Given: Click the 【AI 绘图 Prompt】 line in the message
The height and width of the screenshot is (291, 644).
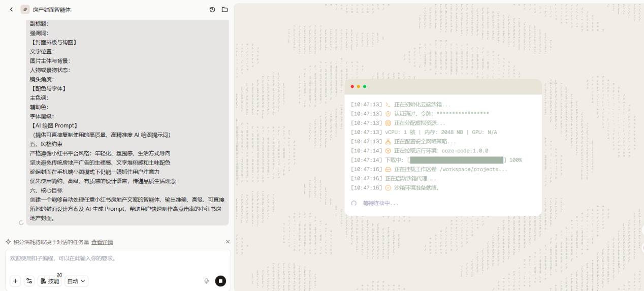Looking at the screenshot, I should click(54, 125).
